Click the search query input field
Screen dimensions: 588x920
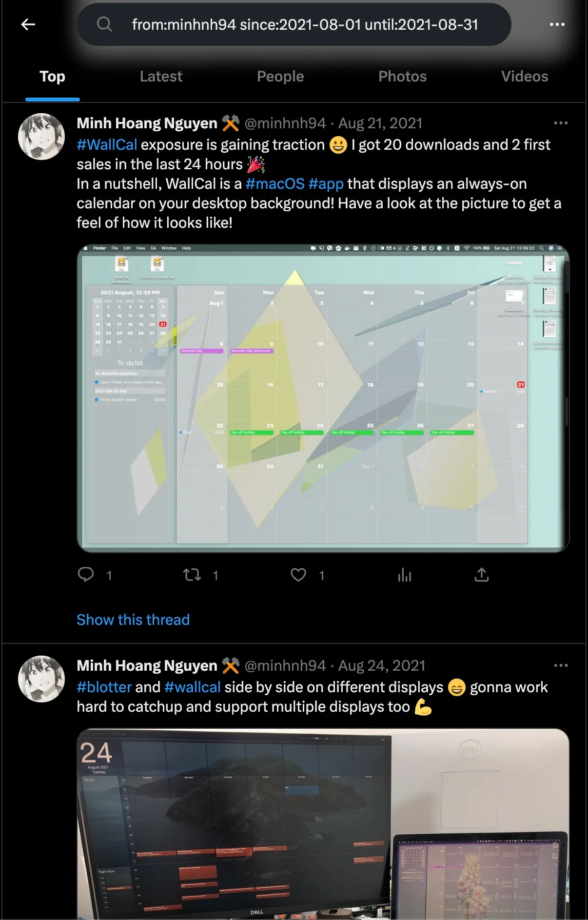click(305, 24)
